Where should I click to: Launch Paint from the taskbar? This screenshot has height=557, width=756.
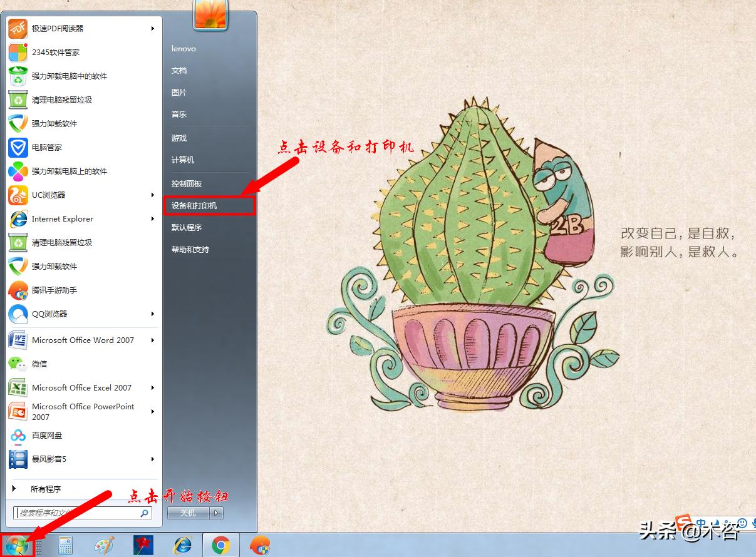(x=104, y=545)
